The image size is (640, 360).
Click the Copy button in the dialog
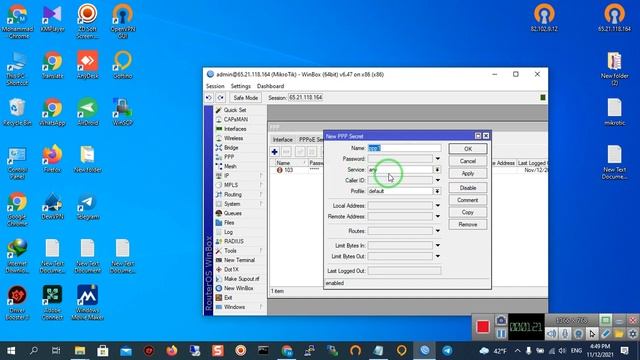pos(468,212)
